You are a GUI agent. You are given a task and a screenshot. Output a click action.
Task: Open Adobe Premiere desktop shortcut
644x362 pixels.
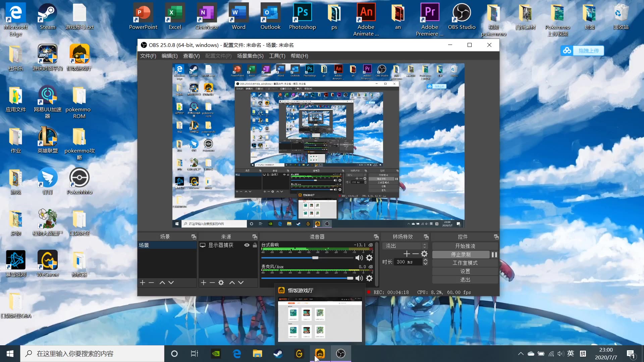430,19
